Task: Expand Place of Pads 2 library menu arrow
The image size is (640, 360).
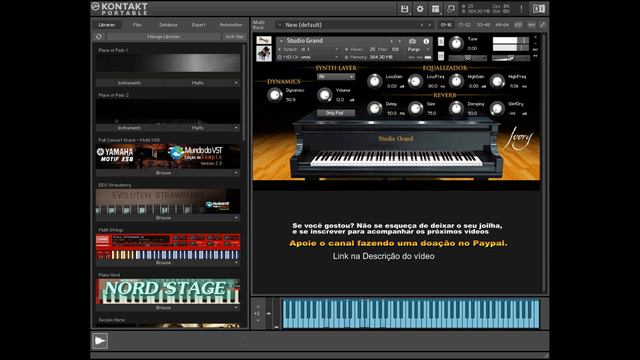Action: tap(236, 128)
